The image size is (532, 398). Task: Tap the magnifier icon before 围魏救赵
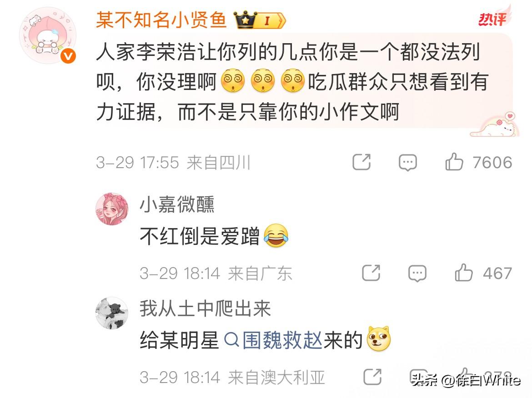232,340
